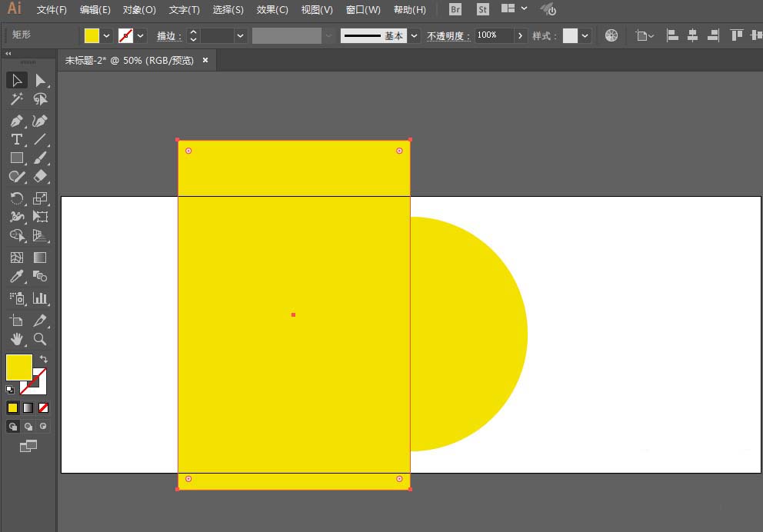Screen dimensions: 763x532
Task: Select the Pen tool
Action: tap(17, 121)
